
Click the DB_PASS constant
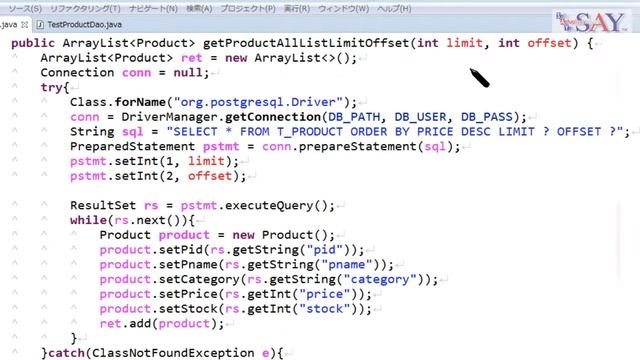[487, 117]
